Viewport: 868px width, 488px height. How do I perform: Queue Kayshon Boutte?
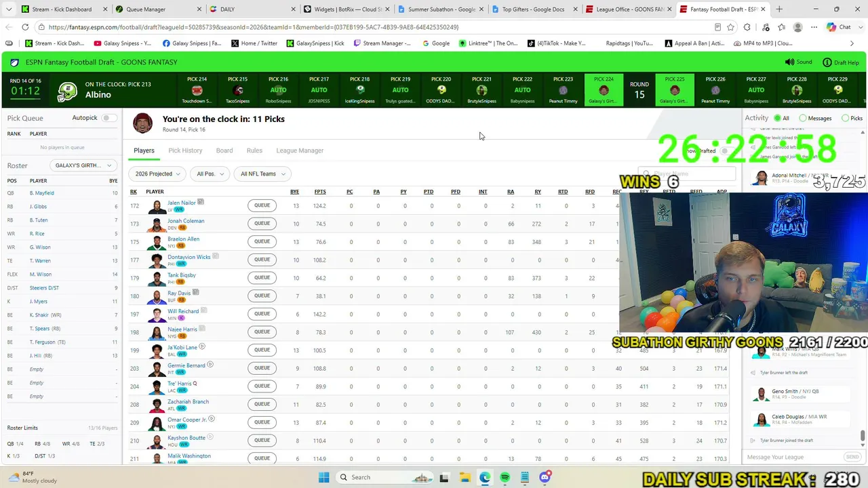(x=262, y=440)
